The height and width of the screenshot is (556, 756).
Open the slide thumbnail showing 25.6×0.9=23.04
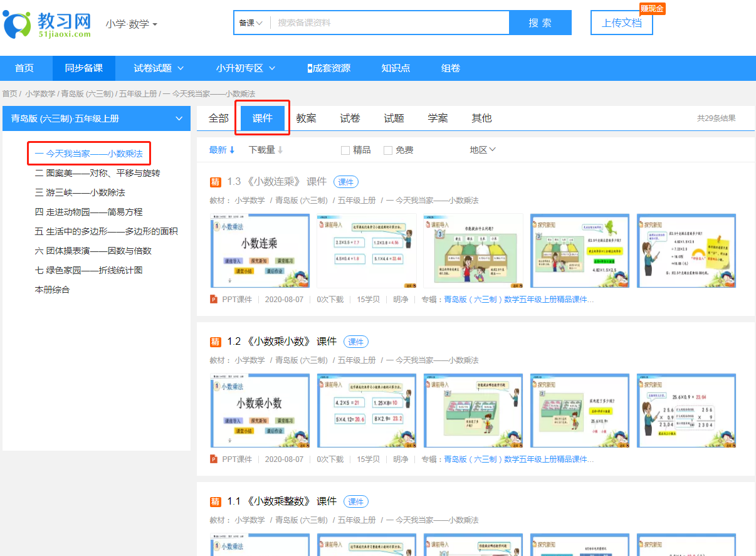tap(686, 411)
